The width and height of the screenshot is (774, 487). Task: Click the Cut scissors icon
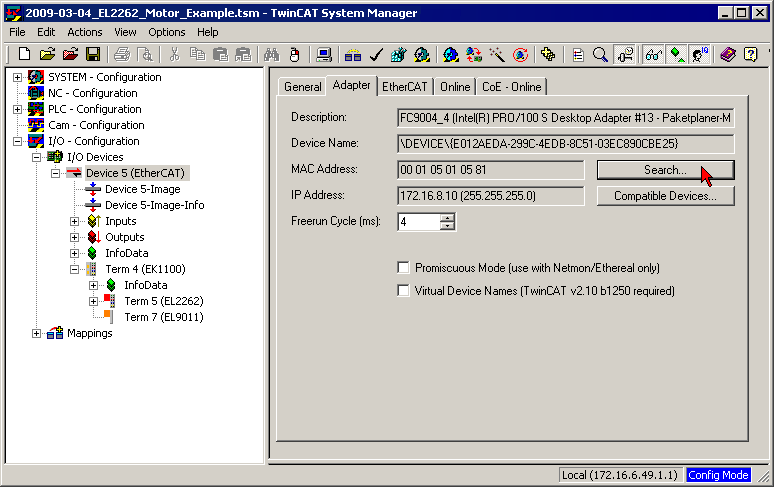click(x=174, y=54)
